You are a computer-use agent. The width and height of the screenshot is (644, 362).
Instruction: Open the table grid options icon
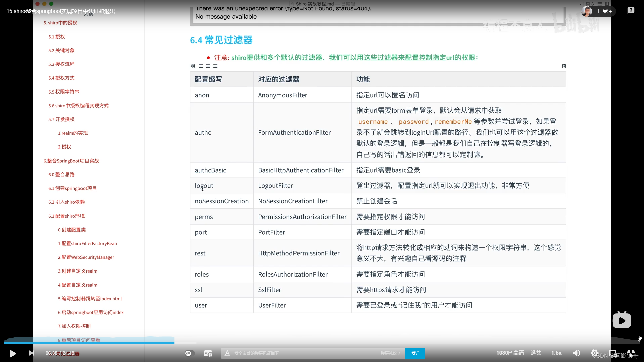tap(193, 66)
